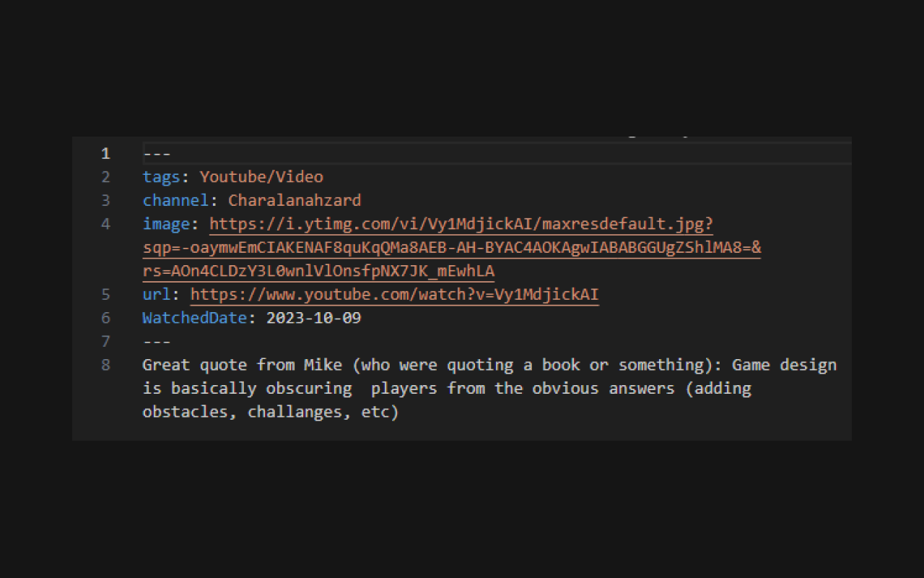The image size is (924, 578).
Task: Click the wrapped URL segment starting with sqp=
Action: coord(451,248)
